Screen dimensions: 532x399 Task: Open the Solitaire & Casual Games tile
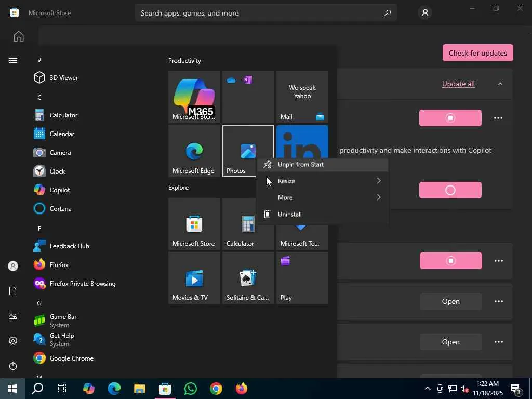(248, 278)
